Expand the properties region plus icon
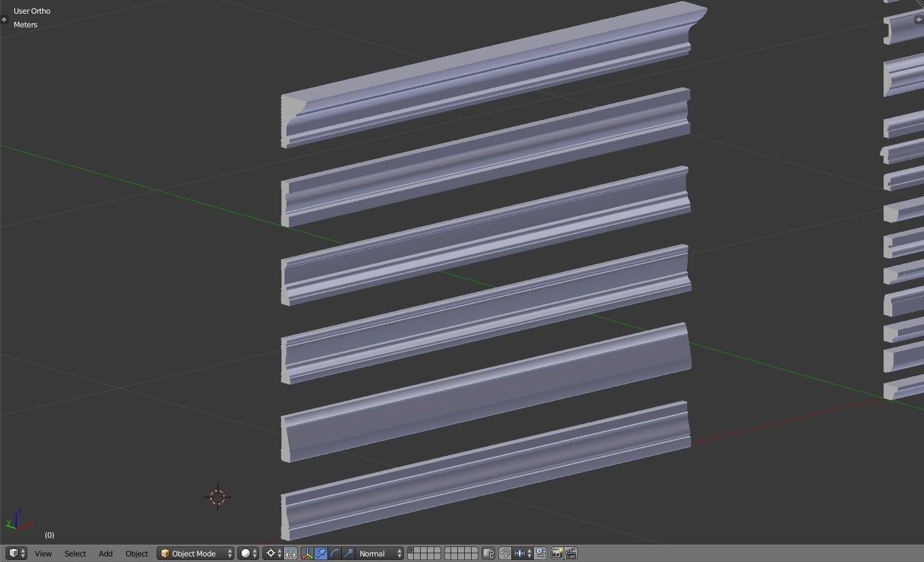Viewport: 924px width, 562px height. point(919,19)
